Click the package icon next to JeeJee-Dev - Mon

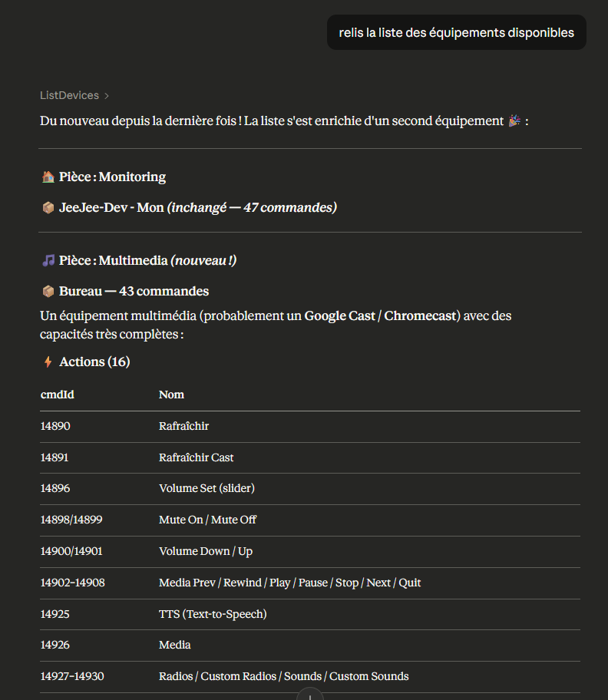click(x=48, y=207)
